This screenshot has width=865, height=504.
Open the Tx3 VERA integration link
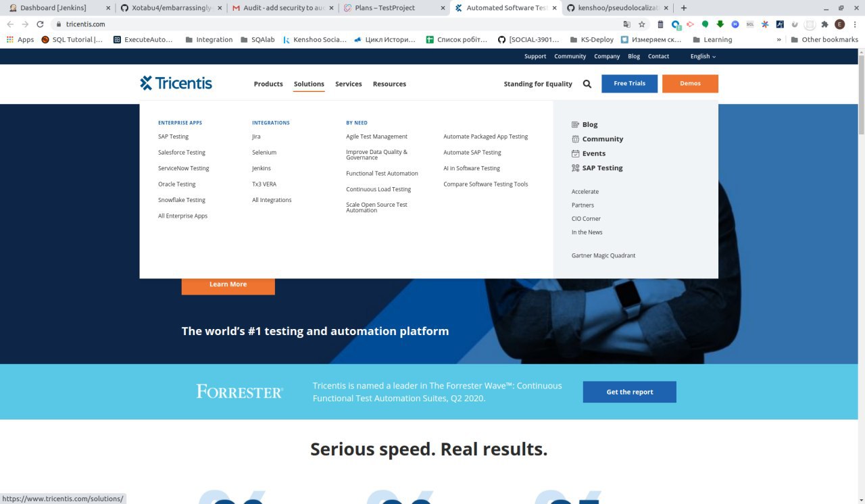point(264,184)
